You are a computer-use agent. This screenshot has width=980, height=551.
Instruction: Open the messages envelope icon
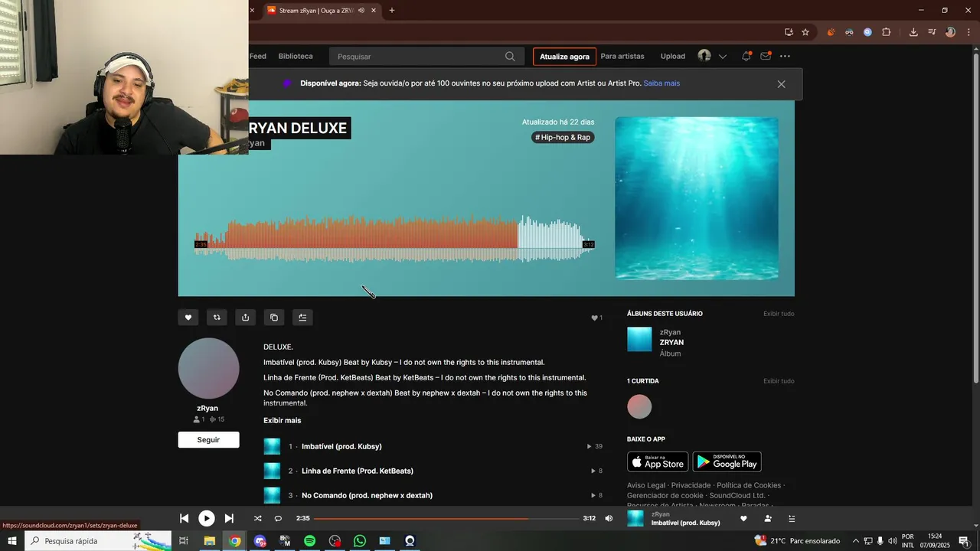[765, 56]
